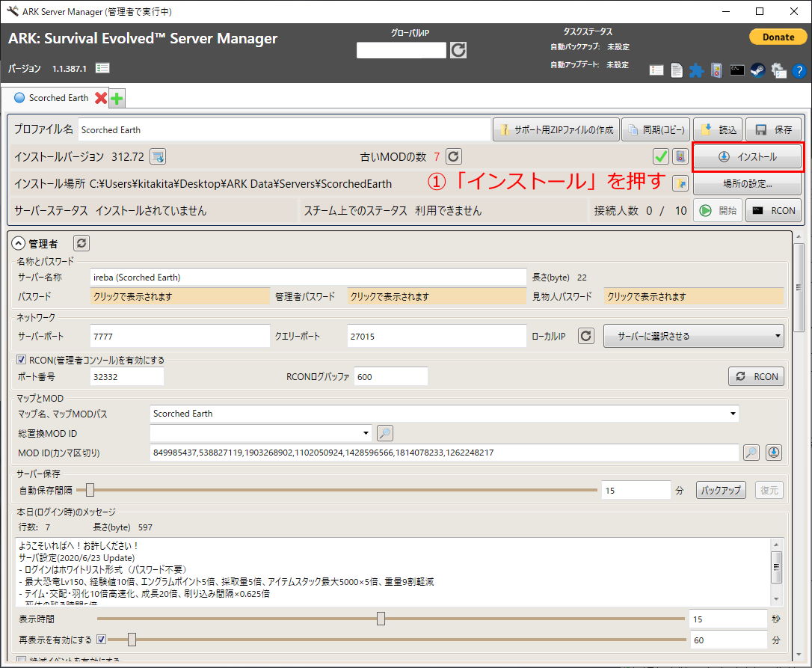Click サポート用ZIPファイルの作成 button

556,129
